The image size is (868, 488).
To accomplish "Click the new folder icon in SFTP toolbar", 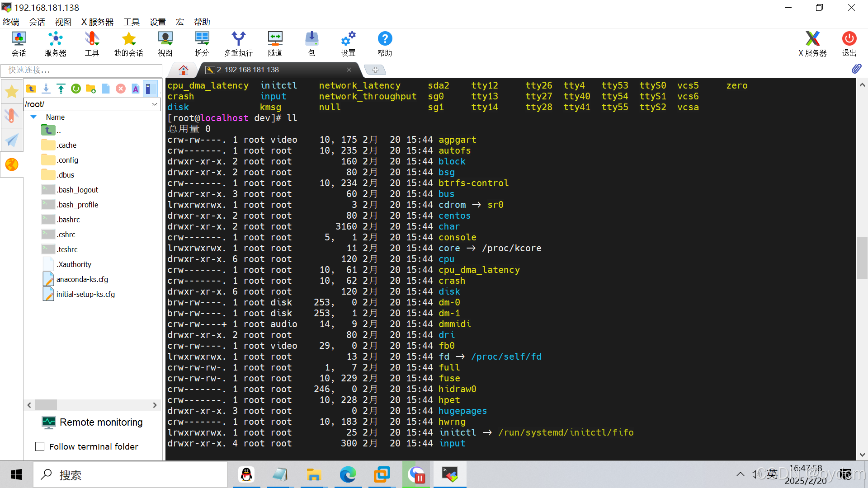I will click(91, 89).
